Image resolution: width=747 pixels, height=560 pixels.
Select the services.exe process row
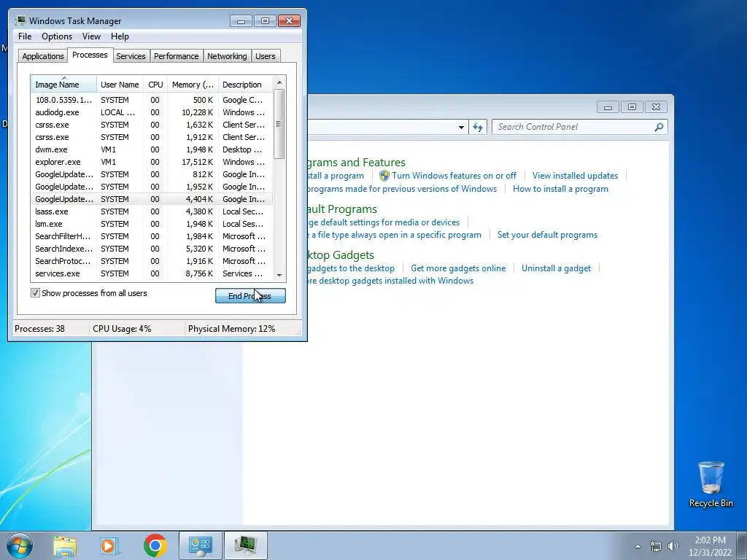tap(152, 273)
